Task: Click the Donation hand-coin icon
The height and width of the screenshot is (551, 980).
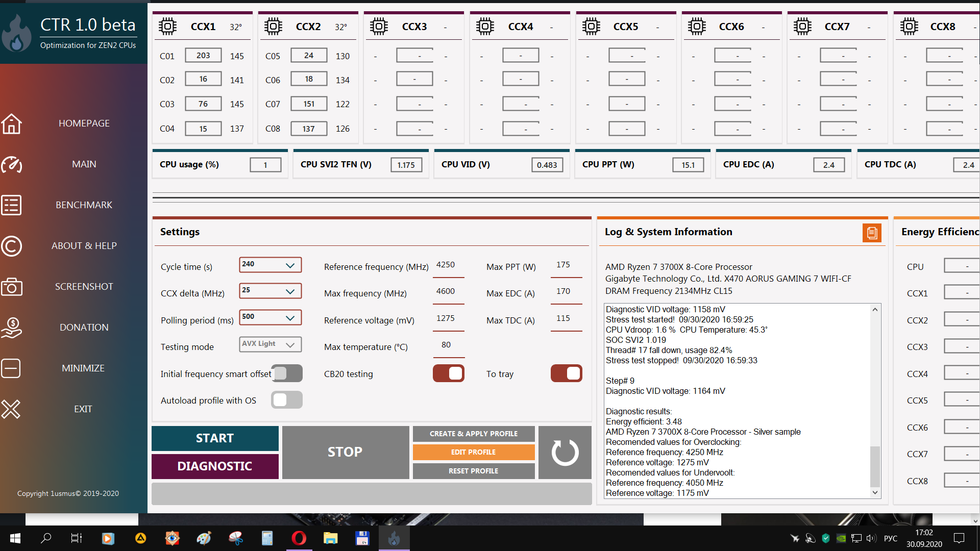Action: (x=11, y=328)
